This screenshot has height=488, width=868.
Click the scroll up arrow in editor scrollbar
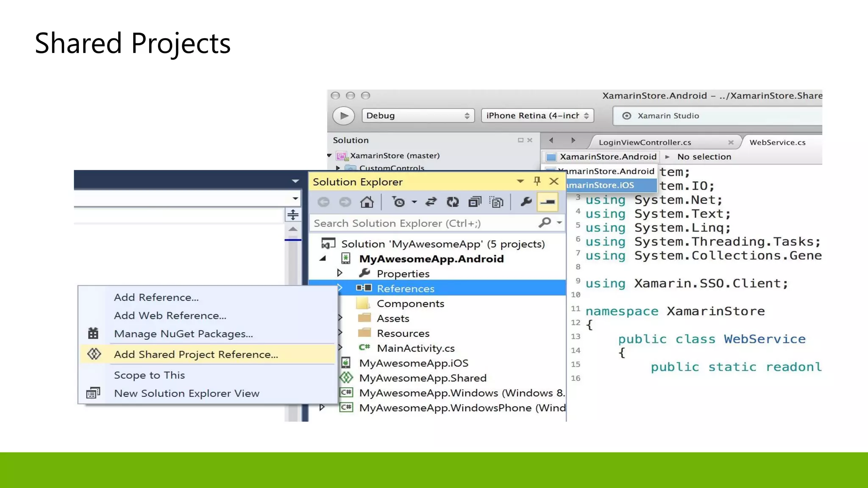coord(293,229)
